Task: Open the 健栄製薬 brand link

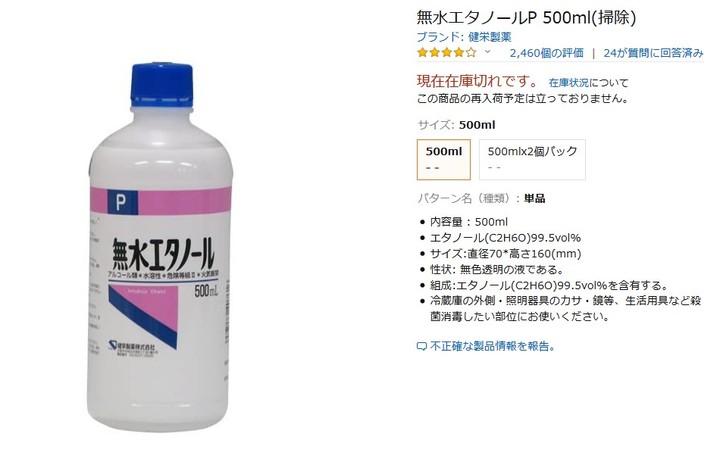Action: click(490, 37)
